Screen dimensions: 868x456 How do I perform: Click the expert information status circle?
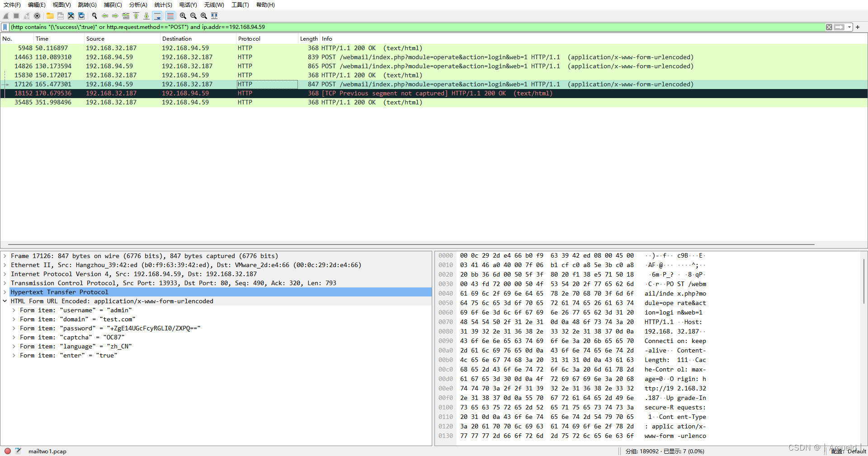click(8, 451)
